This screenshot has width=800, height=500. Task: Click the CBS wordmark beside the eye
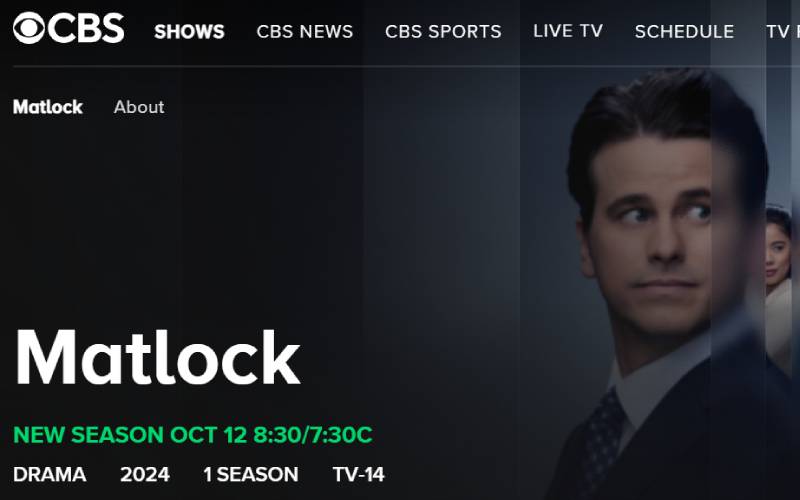(87, 28)
